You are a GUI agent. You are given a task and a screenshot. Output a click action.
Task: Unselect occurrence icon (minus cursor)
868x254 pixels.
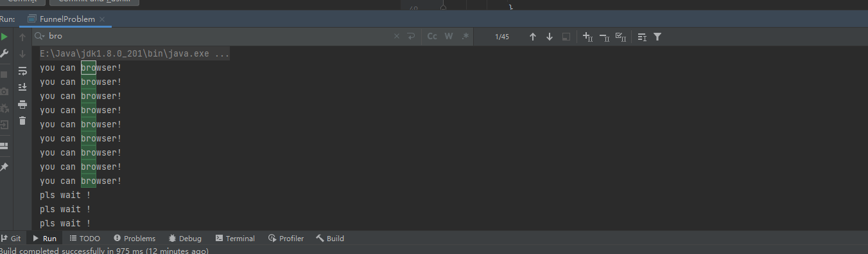coord(604,37)
